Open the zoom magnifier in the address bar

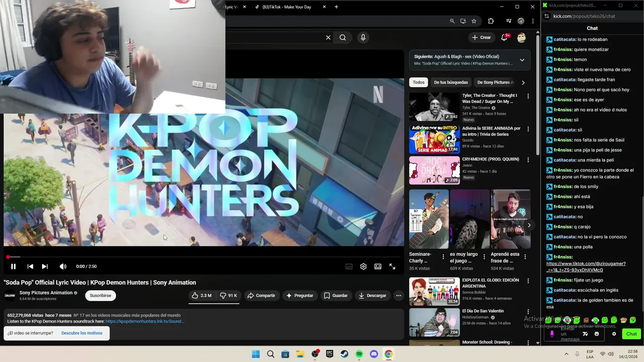point(452,21)
